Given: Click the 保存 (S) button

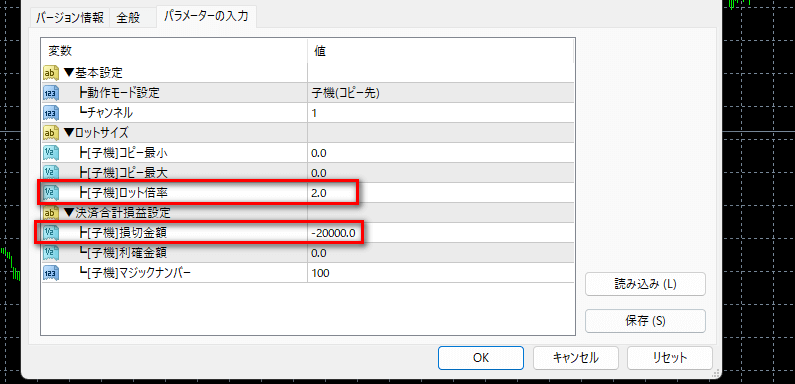Looking at the screenshot, I should [x=645, y=321].
